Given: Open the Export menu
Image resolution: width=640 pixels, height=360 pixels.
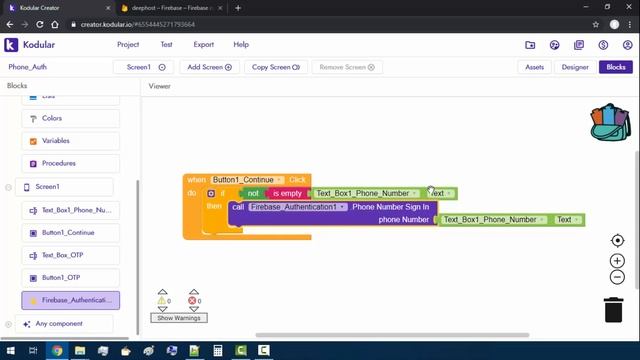Looking at the screenshot, I should tap(203, 44).
